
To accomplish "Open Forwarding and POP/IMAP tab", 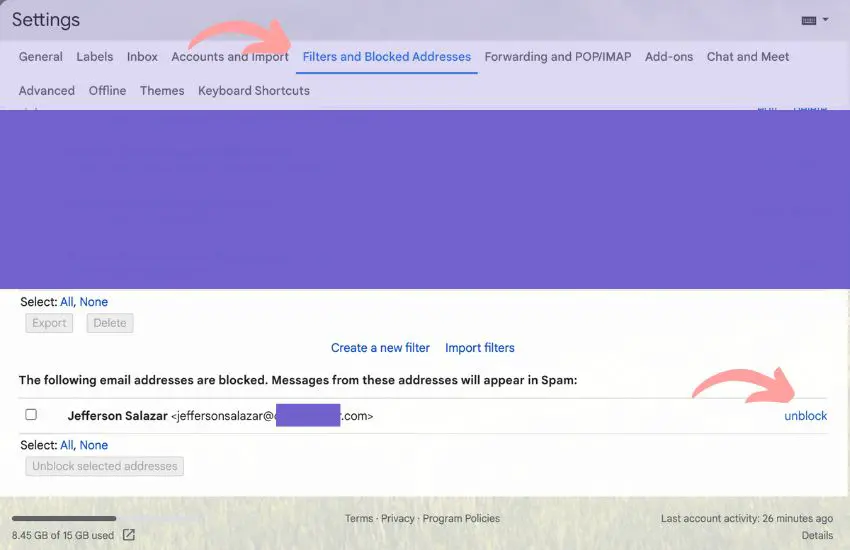I will tap(558, 56).
